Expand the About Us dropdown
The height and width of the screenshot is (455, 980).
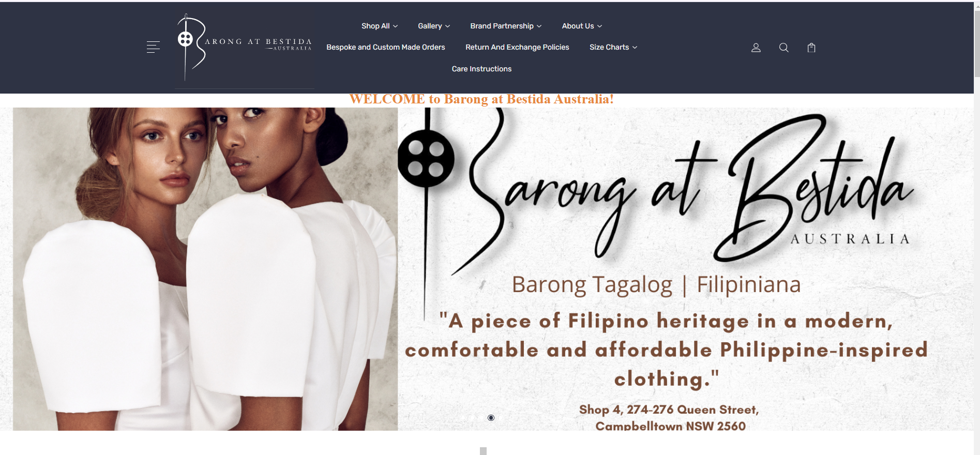[582, 26]
